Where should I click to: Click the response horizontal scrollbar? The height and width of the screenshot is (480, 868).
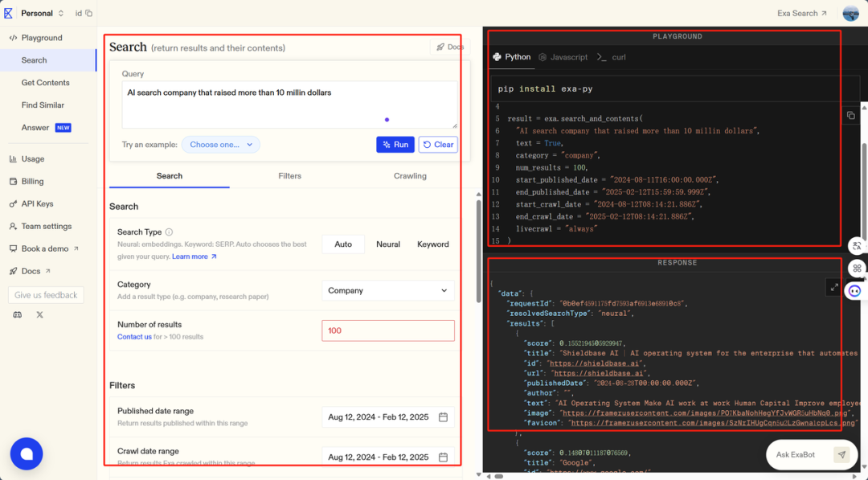click(x=499, y=476)
